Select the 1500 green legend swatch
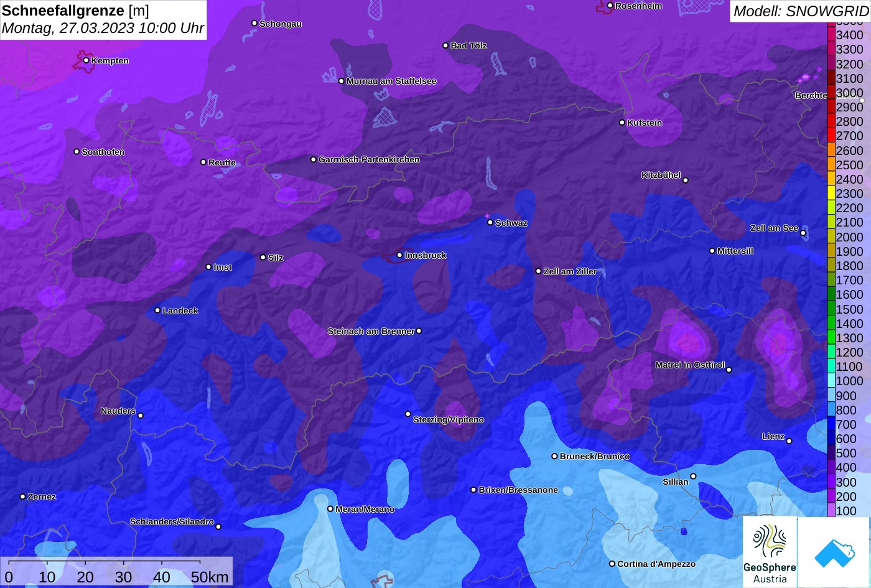Image resolution: width=871 pixels, height=588 pixels. 831,309
